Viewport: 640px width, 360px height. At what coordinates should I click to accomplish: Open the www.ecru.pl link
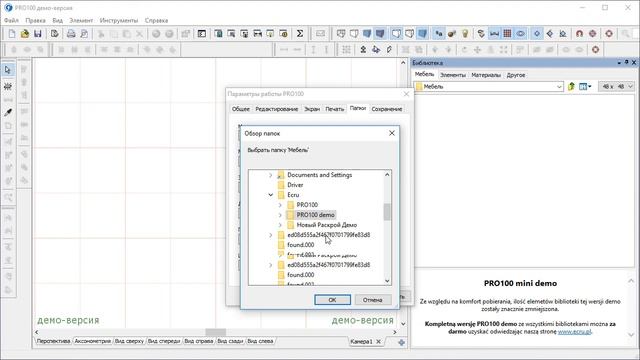point(574,332)
